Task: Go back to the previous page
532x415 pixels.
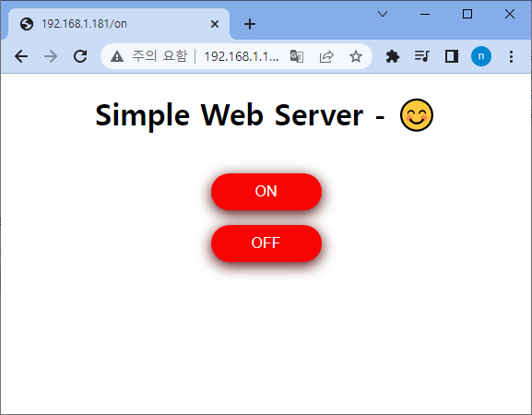Action: (x=21, y=56)
